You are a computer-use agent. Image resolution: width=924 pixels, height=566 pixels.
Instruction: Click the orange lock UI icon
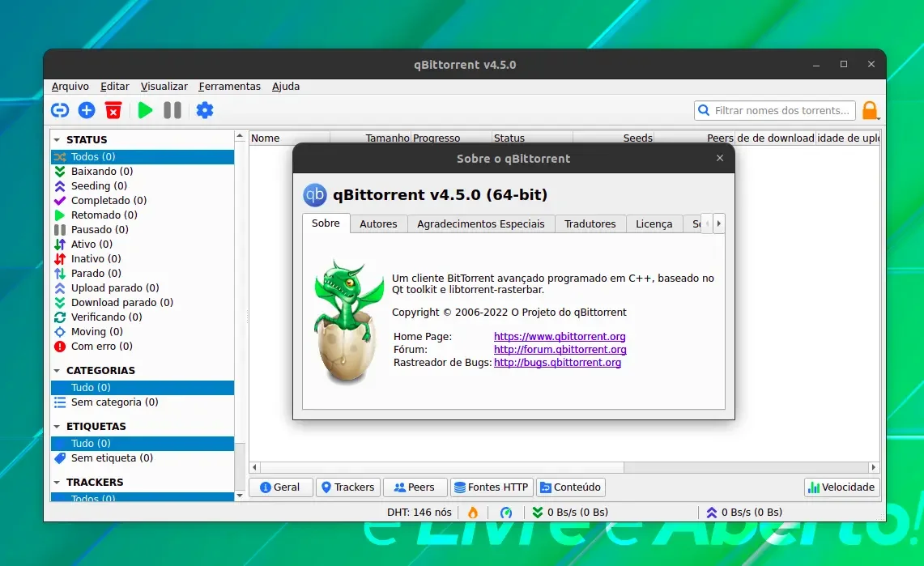871,110
